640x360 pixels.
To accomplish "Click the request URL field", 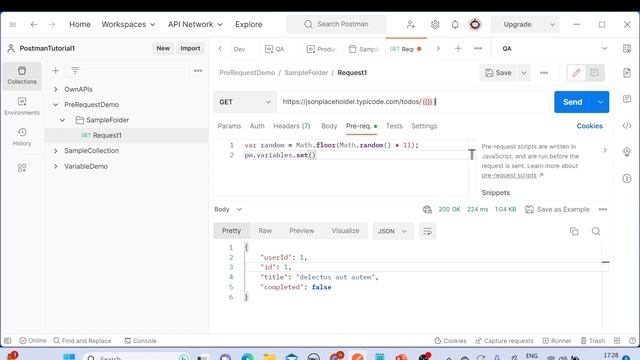I will tap(413, 102).
